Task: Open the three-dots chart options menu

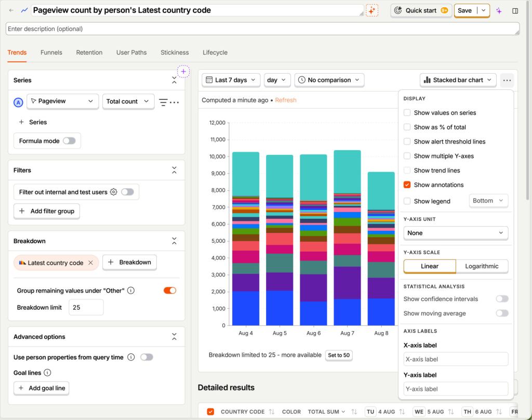Action: [x=507, y=80]
